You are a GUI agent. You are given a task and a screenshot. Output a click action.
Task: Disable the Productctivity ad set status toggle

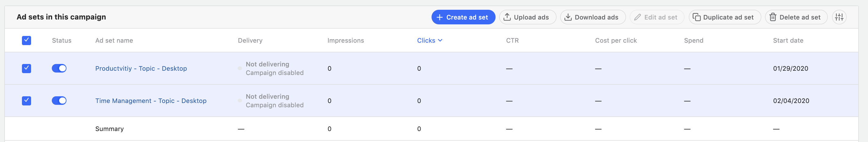pos(59,69)
